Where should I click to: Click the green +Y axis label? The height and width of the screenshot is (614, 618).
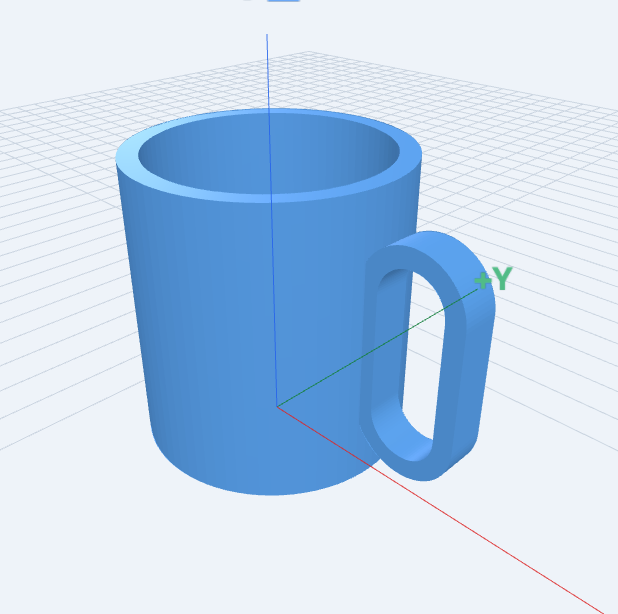tap(493, 279)
